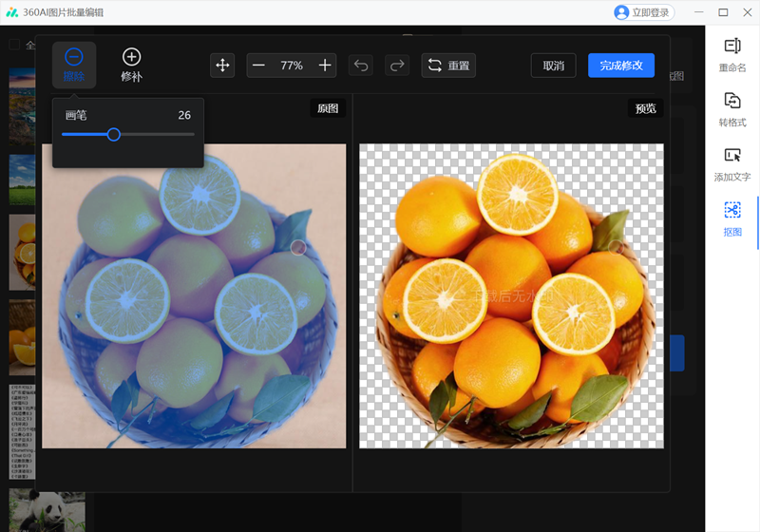760x532 pixels.
Task: Zoom in with the plus button
Action: 325,66
